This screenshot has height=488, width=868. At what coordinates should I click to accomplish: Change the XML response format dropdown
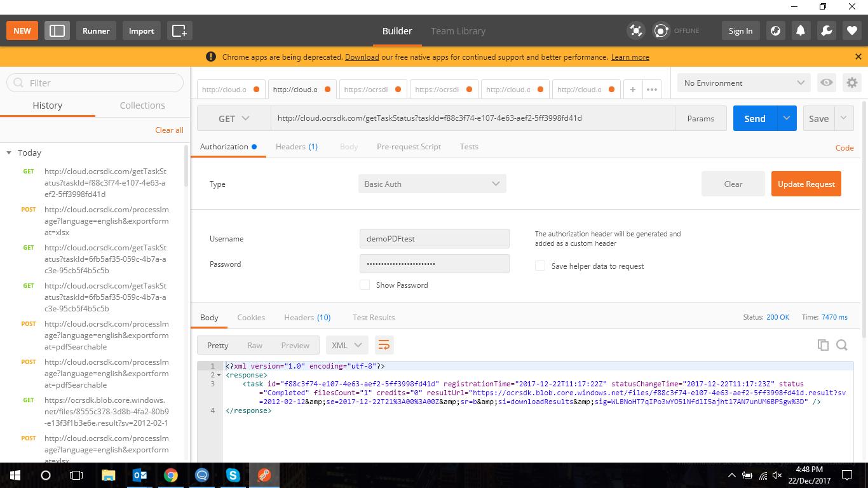(346, 345)
